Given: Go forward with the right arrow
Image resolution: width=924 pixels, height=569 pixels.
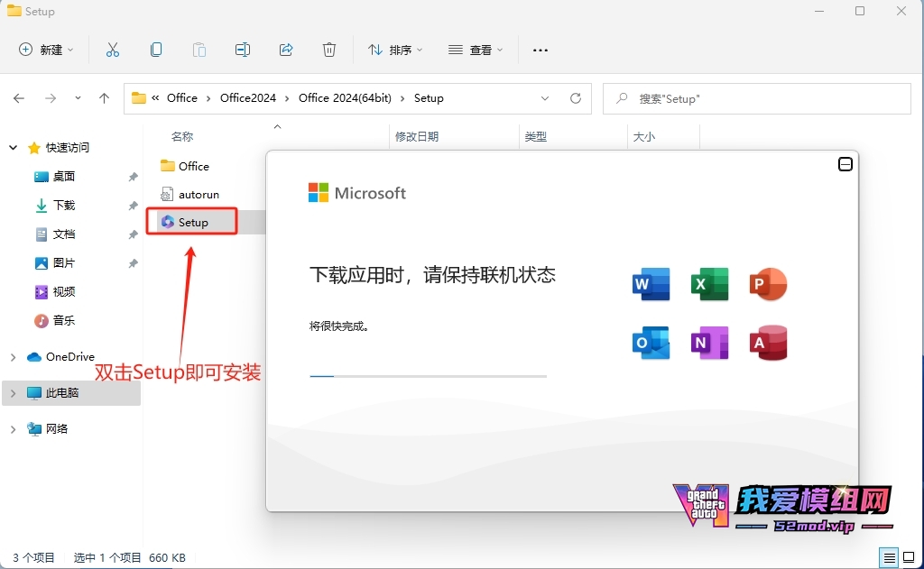Looking at the screenshot, I should [x=51, y=98].
